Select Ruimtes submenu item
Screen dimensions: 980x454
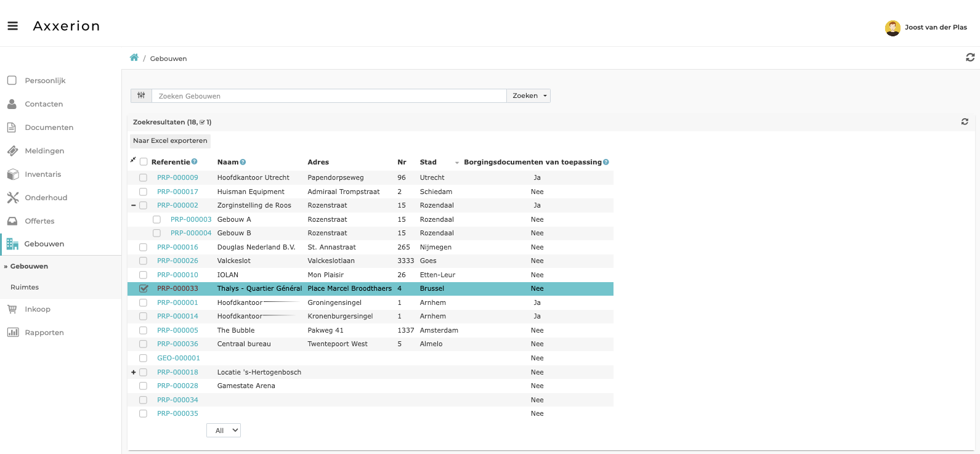(25, 287)
